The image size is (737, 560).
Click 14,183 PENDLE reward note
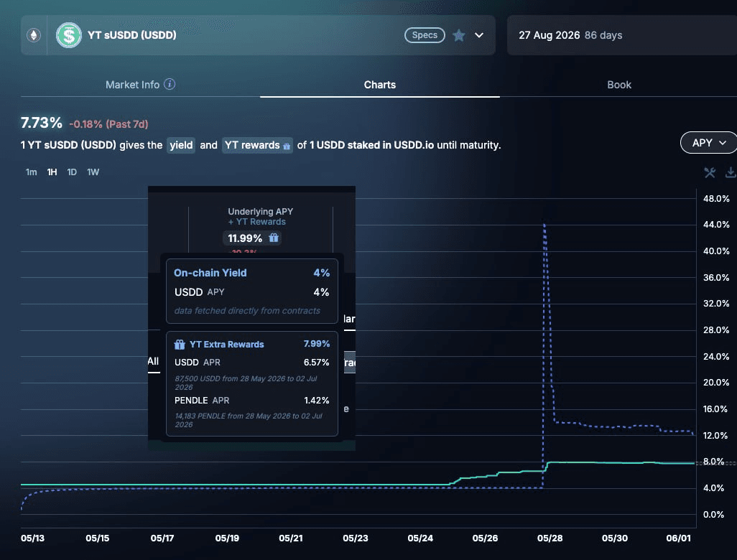[x=249, y=420]
